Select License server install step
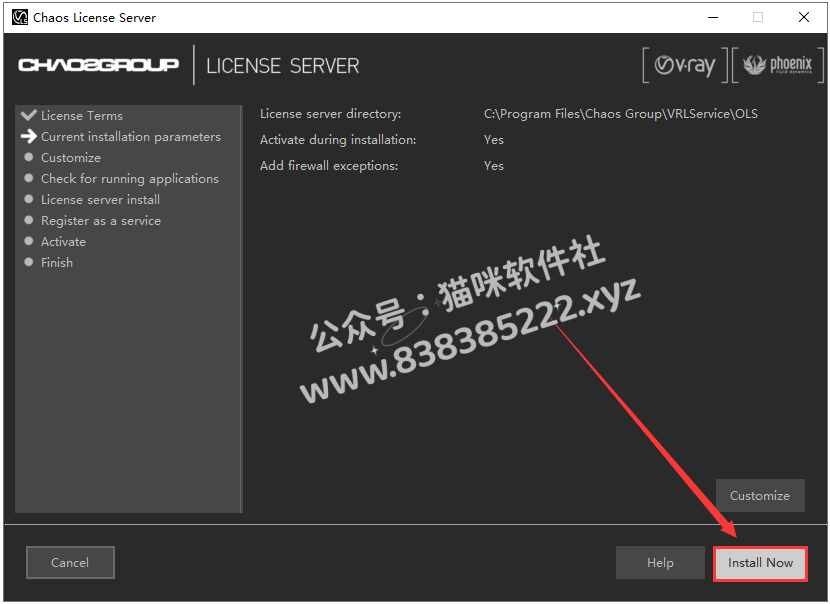The image size is (830, 604). coord(101,200)
